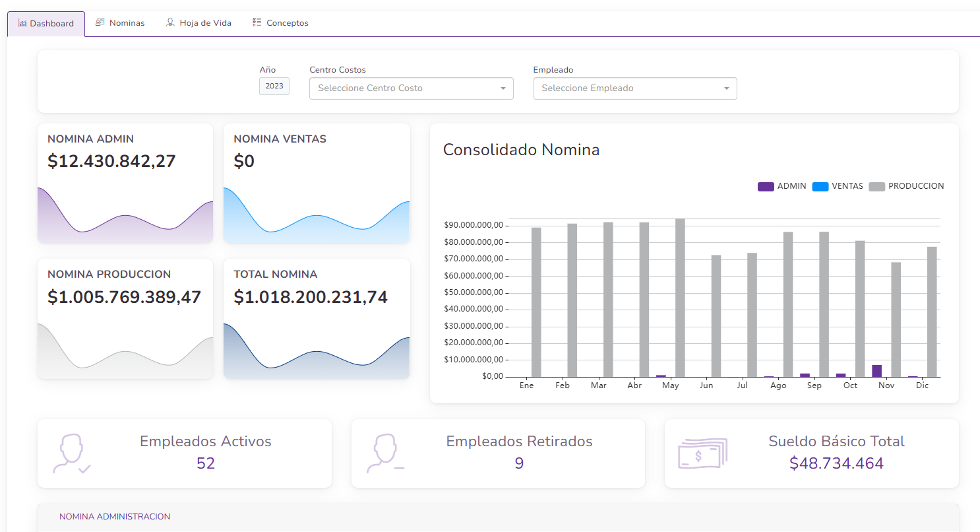Open the Seleccione Empleado dropdown
The width and height of the screenshot is (980, 532).
pos(635,88)
